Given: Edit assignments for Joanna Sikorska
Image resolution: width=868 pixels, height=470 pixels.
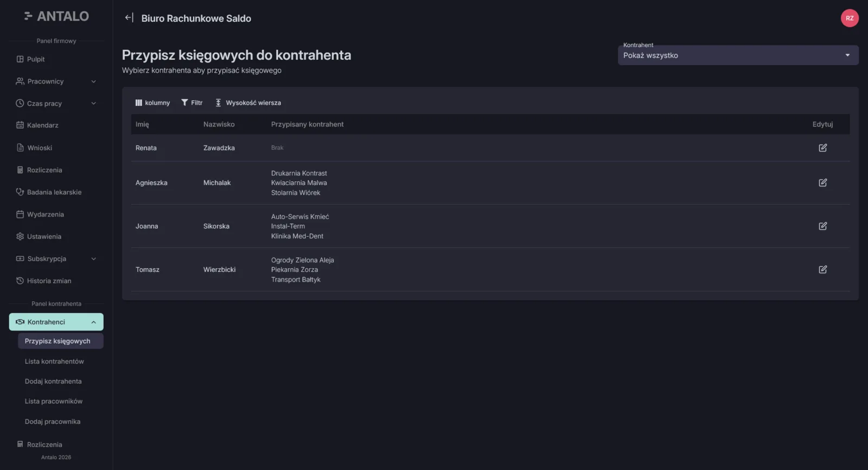Looking at the screenshot, I should 822,226.
